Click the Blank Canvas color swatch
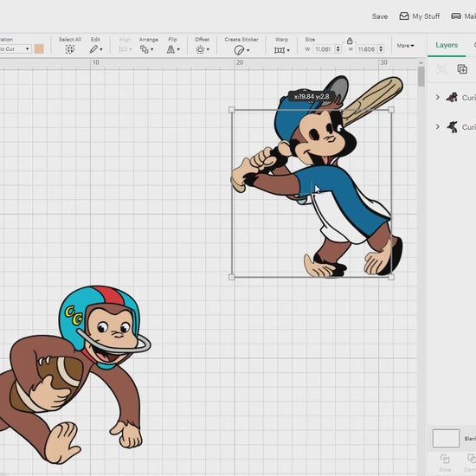 [x=446, y=439]
